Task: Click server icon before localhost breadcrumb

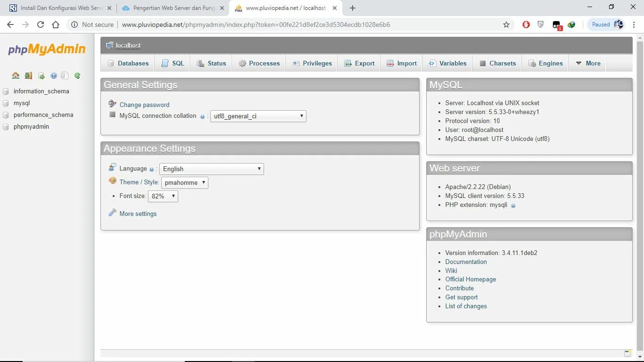Action: pos(109,45)
